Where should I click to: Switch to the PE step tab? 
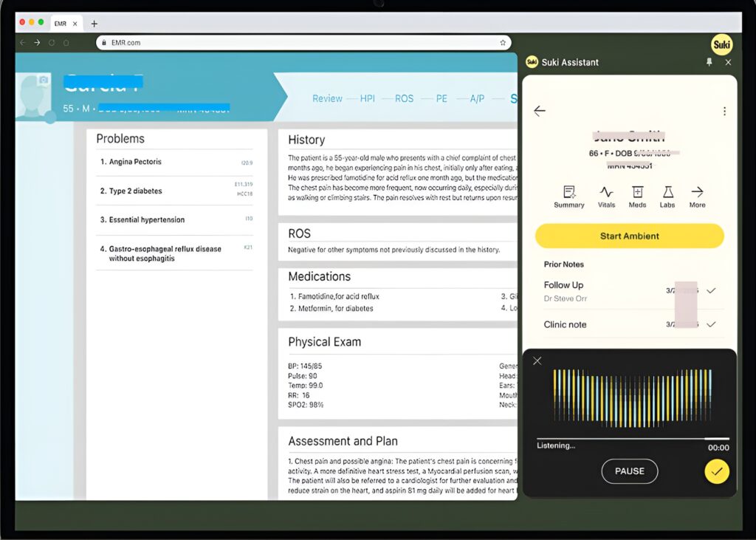coord(441,98)
